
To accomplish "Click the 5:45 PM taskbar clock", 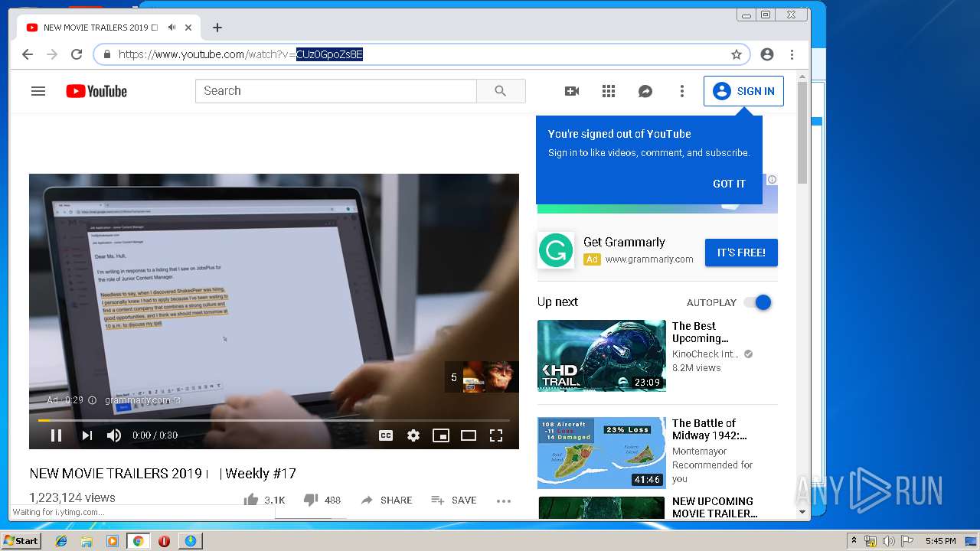I will click(x=940, y=541).
